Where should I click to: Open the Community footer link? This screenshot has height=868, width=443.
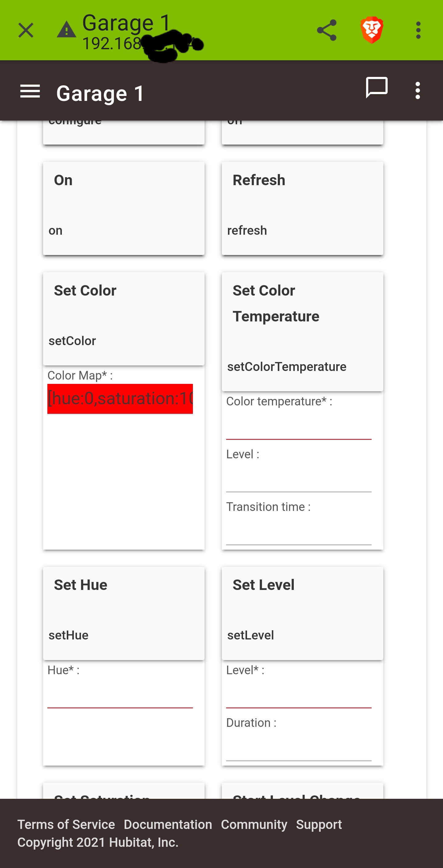(x=254, y=824)
